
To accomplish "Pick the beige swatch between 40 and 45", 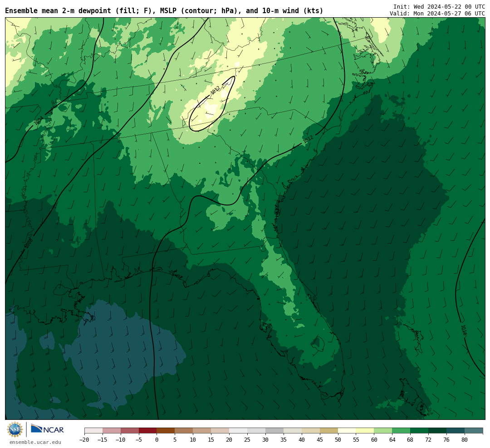I will pyautogui.click(x=311, y=431).
